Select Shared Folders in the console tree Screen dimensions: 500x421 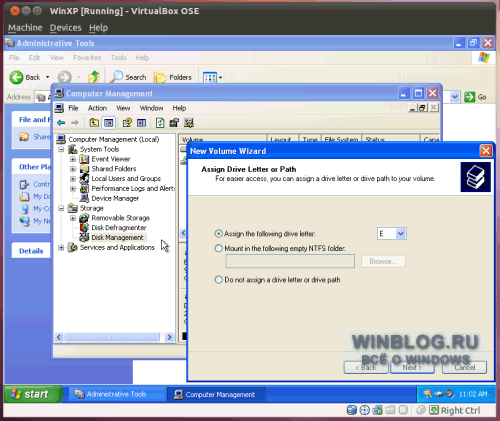[x=114, y=169]
